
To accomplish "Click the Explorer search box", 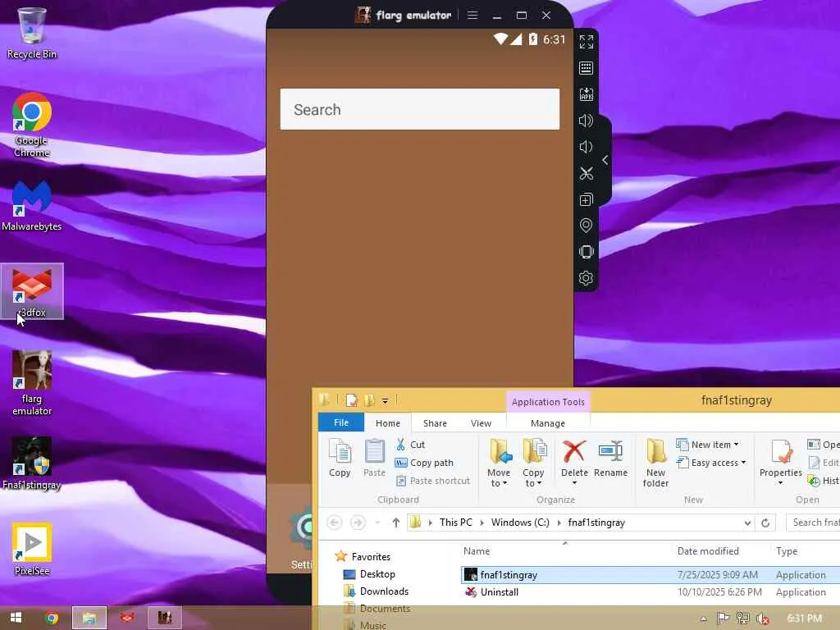I will [813, 523].
